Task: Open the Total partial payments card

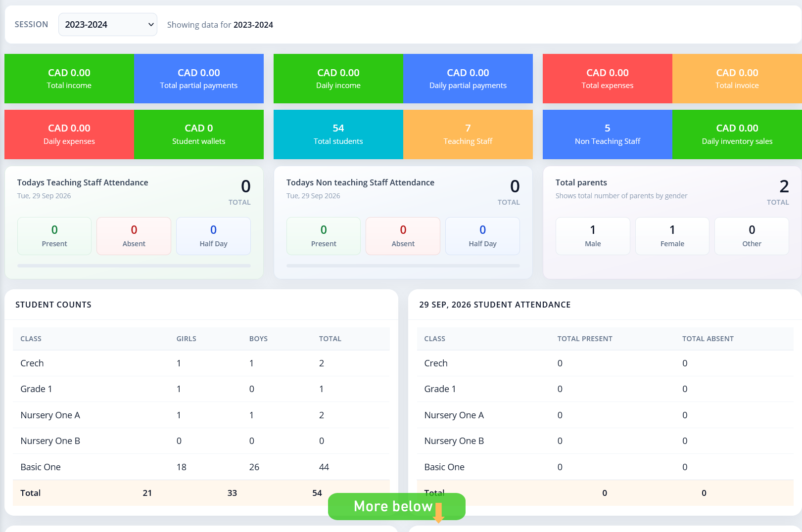Action: [x=199, y=79]
